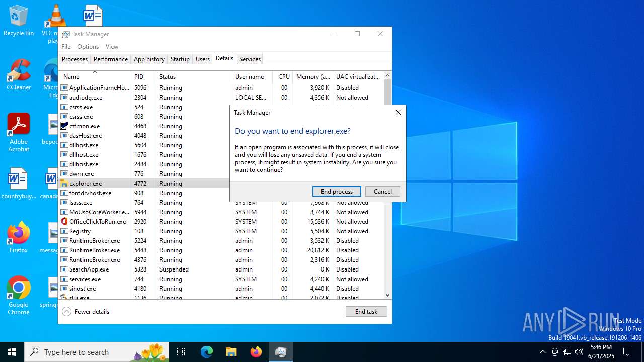Switch to the App history tab
This screenshot has width=644, height=362.
tap(149, 59)
